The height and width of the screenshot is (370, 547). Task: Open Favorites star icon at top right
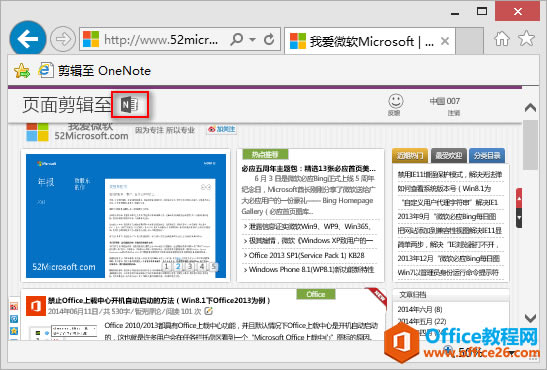tap(526, 38)
